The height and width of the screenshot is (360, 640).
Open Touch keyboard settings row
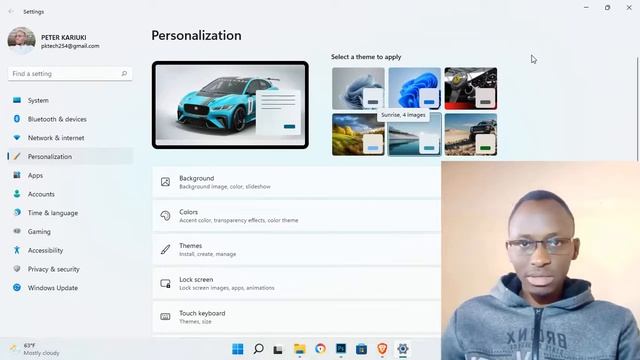pos(297,317)
